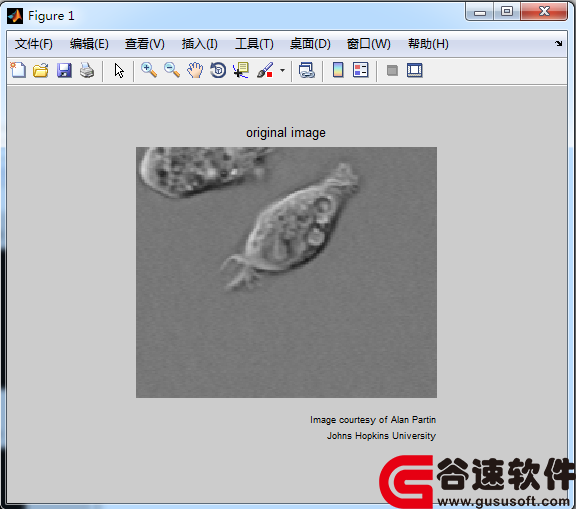Viewport: 576px width, 509px height.
Task: Expand the Brush color dropdown arrow
Action: pos(282,70)
